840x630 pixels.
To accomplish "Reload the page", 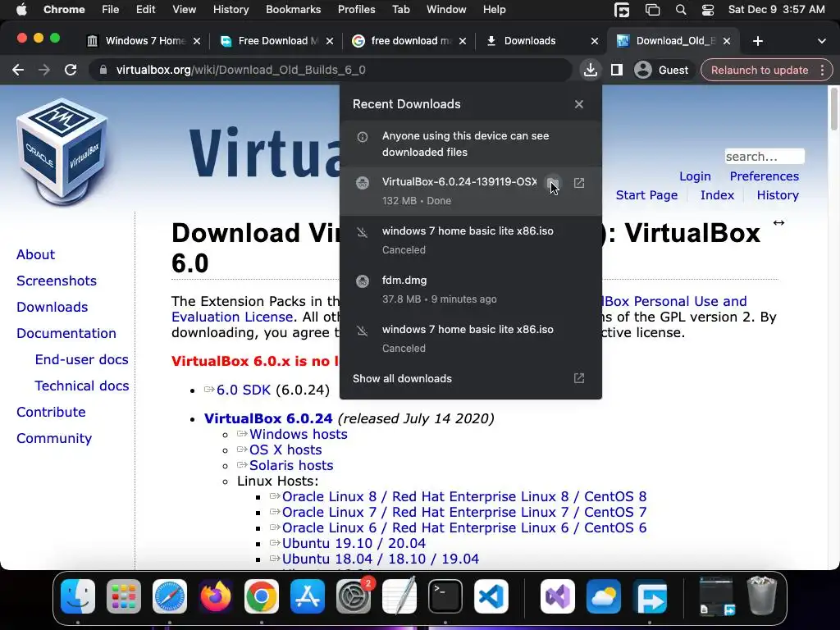I will point(71,70).
